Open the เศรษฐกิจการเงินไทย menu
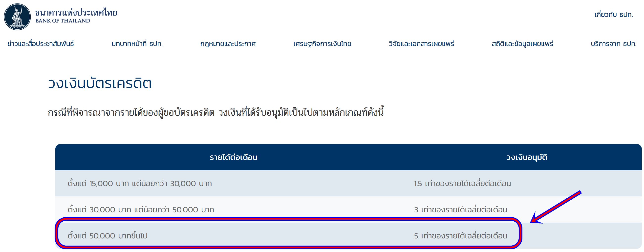644x252 pixels. point(322,44)
